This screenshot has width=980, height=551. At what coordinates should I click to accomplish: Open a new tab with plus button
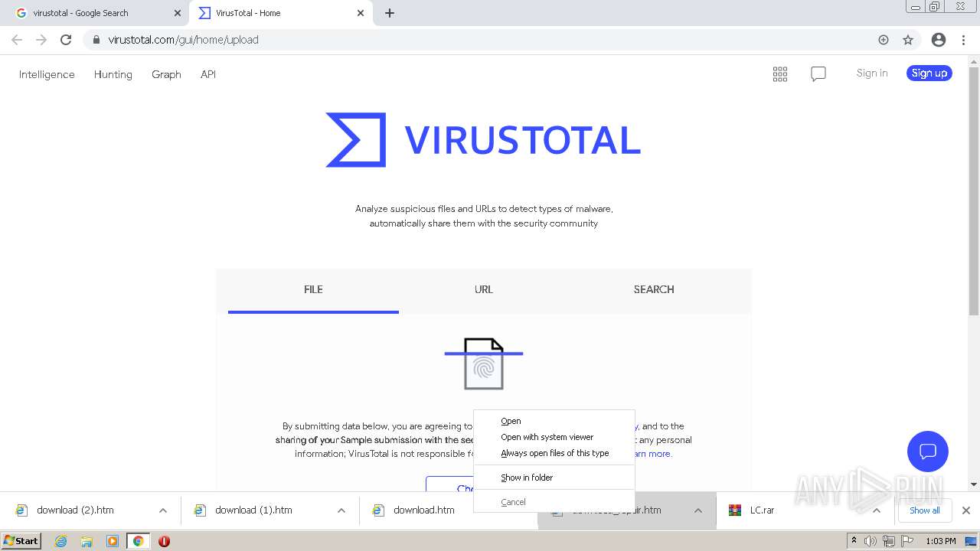coord(389,13)
